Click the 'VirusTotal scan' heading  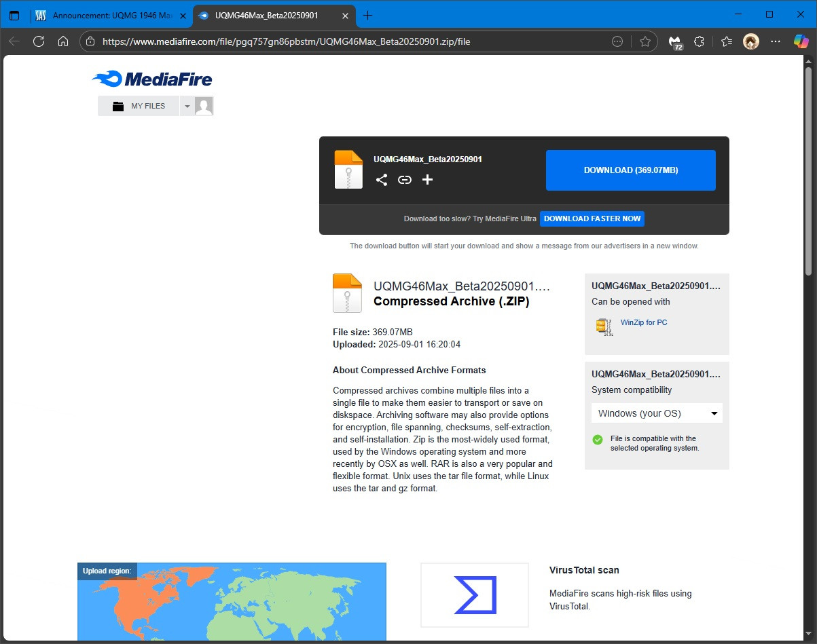pos(584,570)
